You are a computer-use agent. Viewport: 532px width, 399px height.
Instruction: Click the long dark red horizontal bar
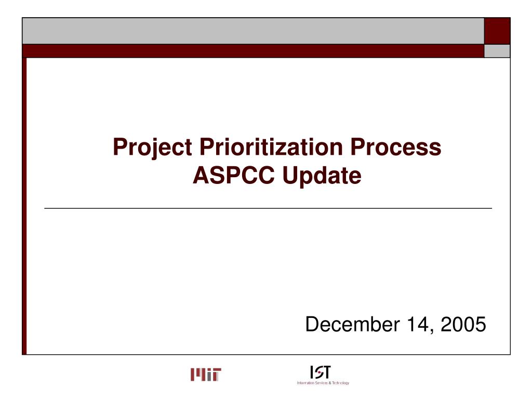pos(253,51)
